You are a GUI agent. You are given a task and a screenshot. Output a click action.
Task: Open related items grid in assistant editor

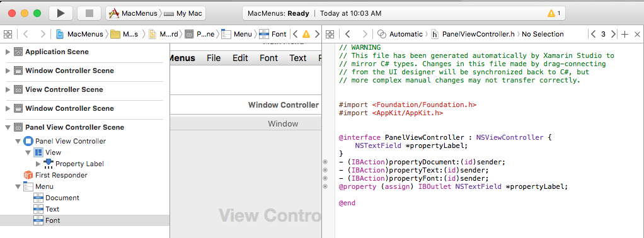pyautogui.click(x=330, y=34)
